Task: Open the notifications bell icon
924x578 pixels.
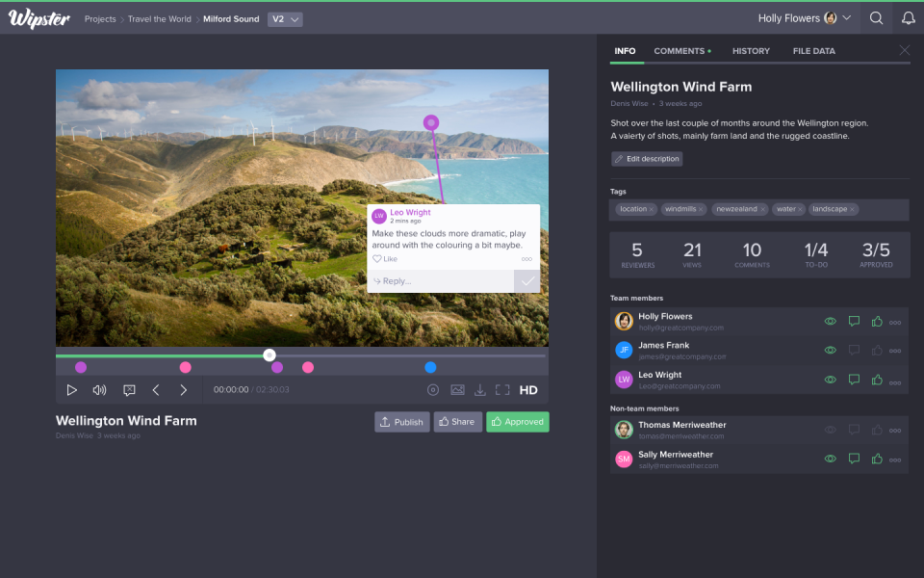Action: tap(907, 17)
